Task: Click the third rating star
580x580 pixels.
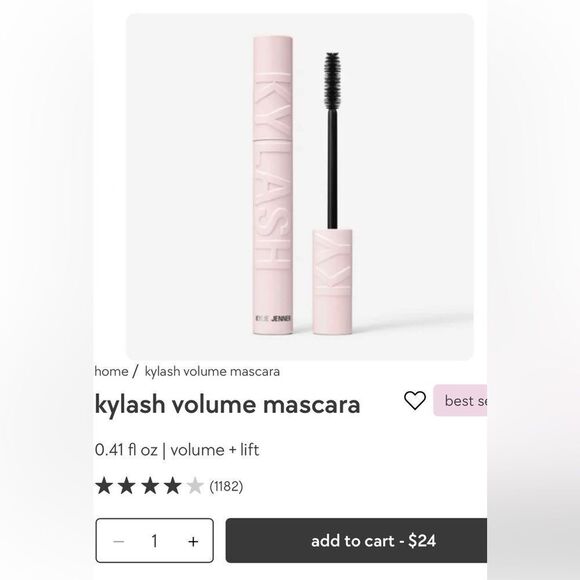Action: (150, 486)
